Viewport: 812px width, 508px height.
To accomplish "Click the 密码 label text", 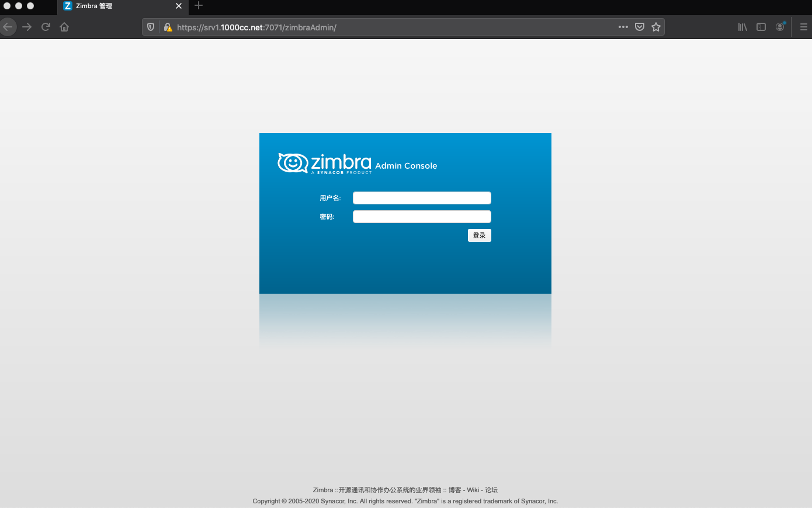I will (x=327, y=217).
